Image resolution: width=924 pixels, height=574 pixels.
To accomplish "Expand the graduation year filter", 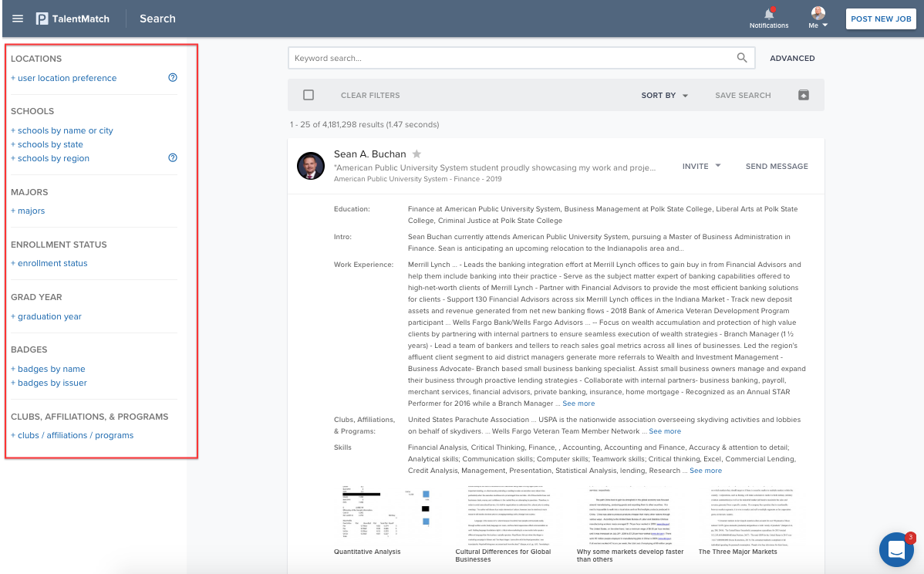I will [46, 316].
